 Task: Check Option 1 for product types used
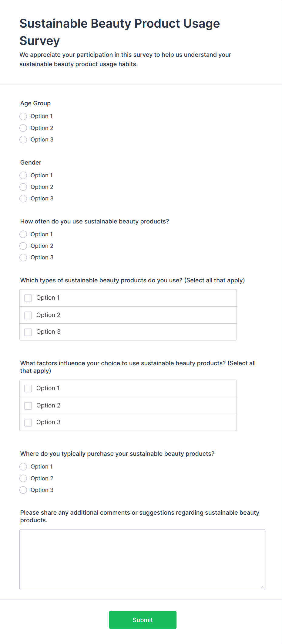point(28,298)
